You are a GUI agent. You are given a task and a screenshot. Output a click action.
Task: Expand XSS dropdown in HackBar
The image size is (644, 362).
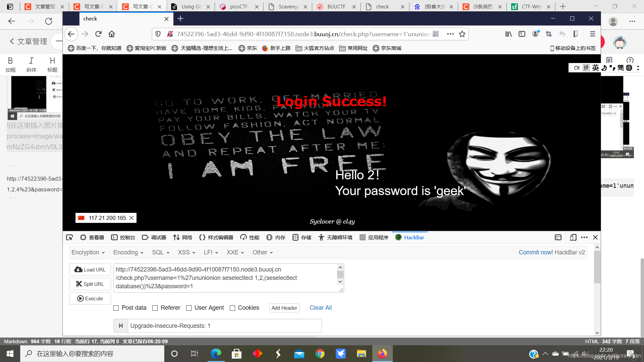(x=186, y=252)
